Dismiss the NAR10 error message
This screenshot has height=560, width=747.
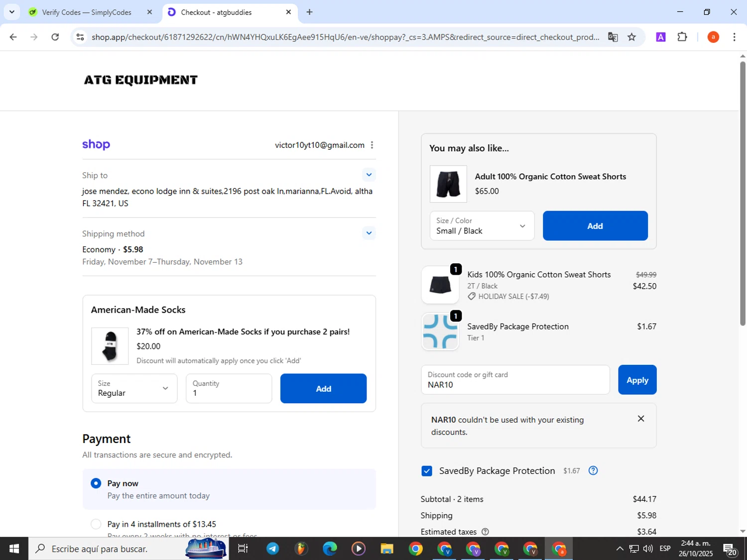[641, 419]
